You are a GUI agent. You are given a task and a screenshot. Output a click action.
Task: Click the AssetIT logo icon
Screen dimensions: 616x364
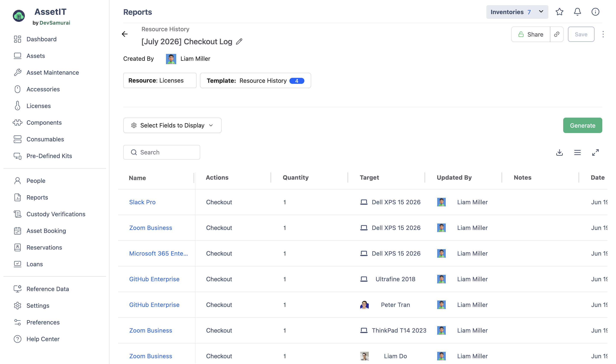tap(19, 16)
